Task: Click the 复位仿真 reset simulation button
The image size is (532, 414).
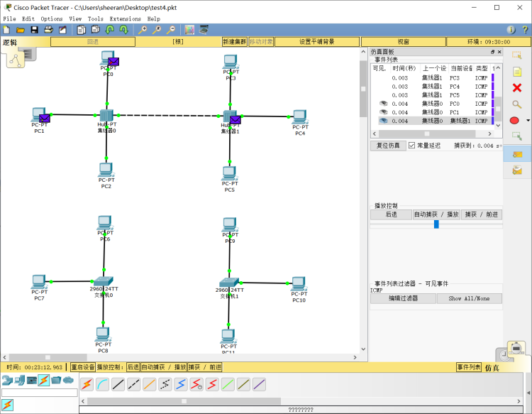Action: (388, 146)
